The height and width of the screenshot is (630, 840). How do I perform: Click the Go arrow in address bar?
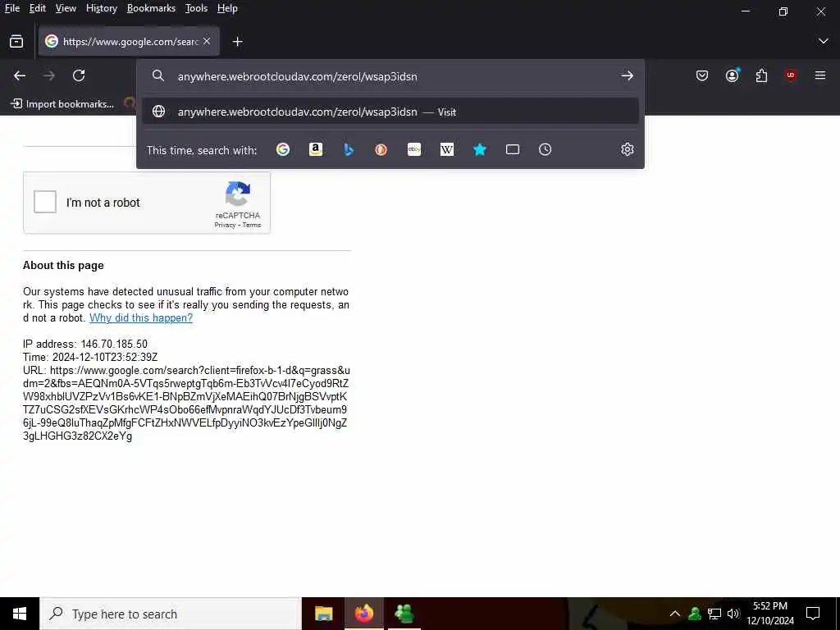pos(627,76)
